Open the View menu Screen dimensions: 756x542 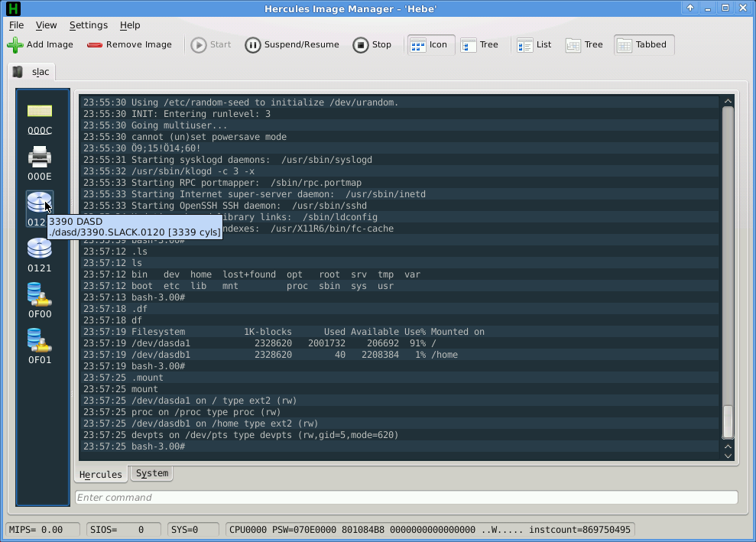(x=47, y=25)
